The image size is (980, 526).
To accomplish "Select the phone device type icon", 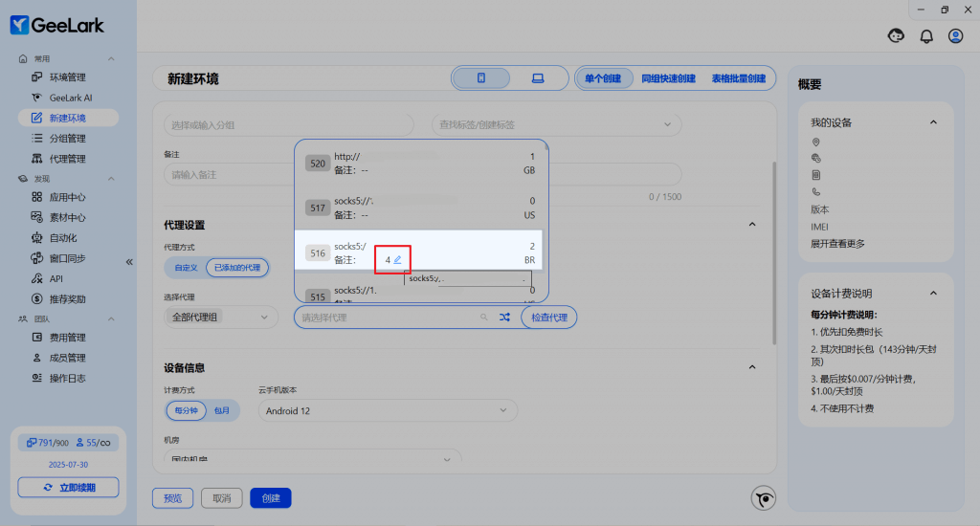I will (481, 78).
